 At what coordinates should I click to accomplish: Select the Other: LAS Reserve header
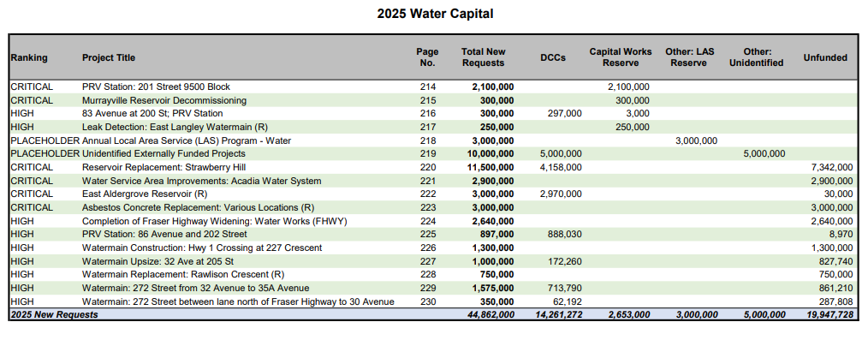pyautogui.click(x=689, y=57)
